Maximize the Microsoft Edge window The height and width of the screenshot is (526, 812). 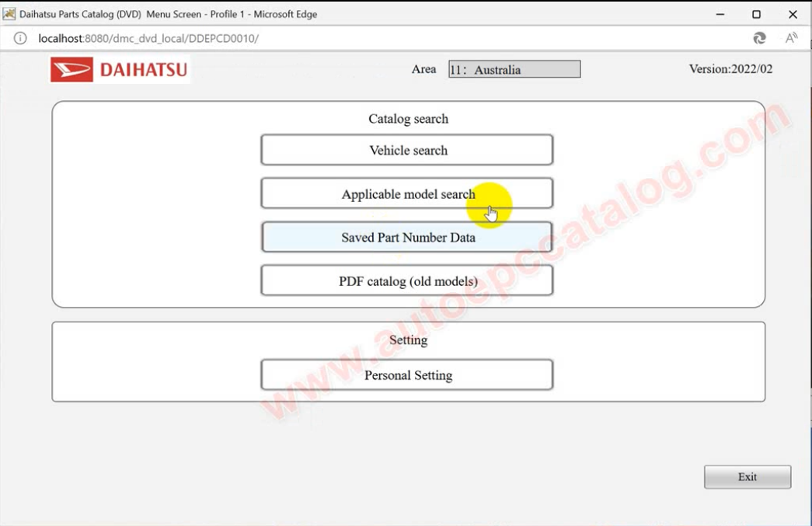[756, 14]
